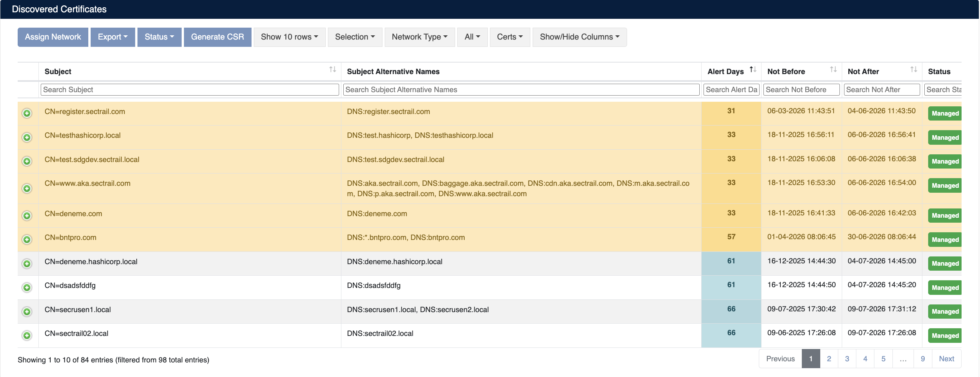
Task: Focus the Search Not After field
Action: (882, 89)
